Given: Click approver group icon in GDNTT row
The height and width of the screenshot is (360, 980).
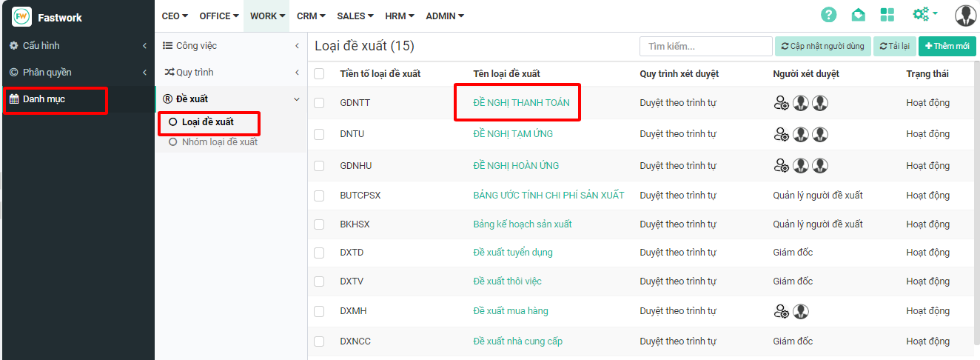Looking at the screenshot, I should tap(781, 103).
